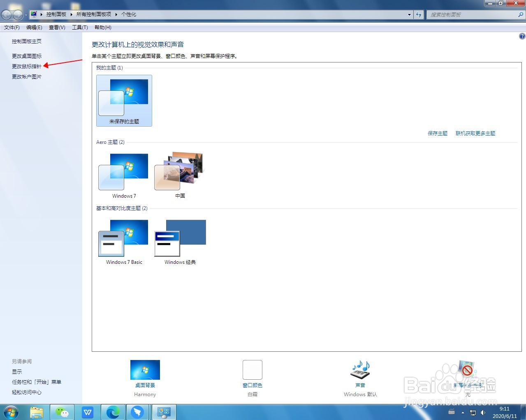The image size is (526, 420).
Task: Open the address bar dropdown arrow
Action: (x=409, y=14)
